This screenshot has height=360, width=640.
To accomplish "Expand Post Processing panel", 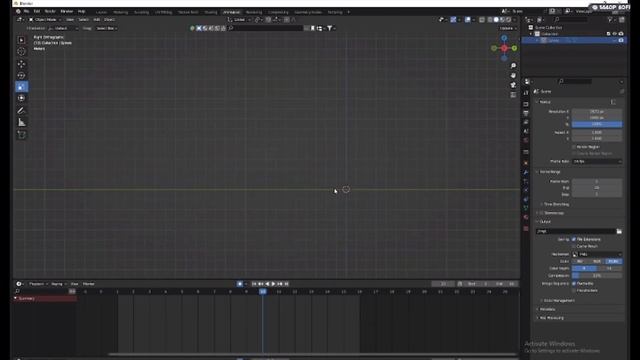I will pyautogui.click(x=551, y=318).
